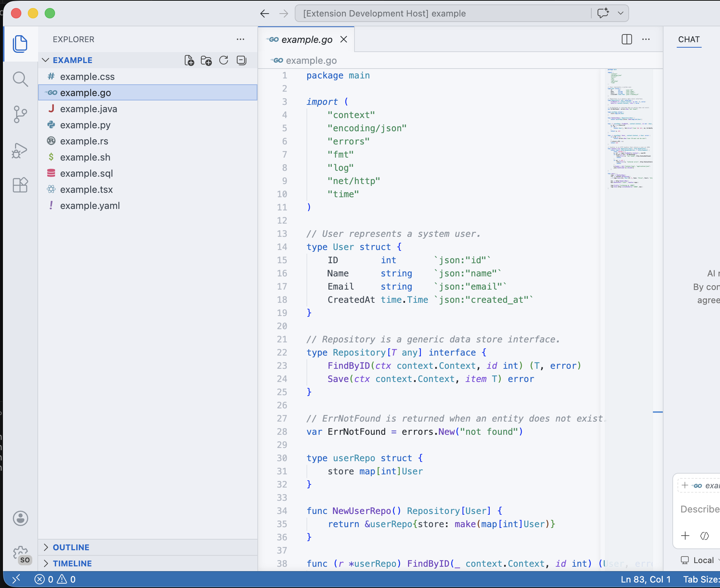Open the Search view in activity bar
The image size is (720, 588).
20,79
